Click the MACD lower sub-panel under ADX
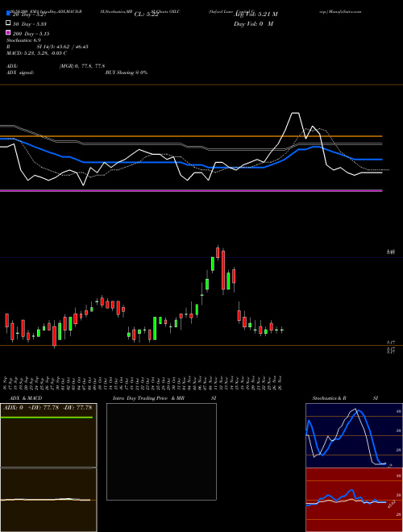The image size is (403, 532). (48, 500)
